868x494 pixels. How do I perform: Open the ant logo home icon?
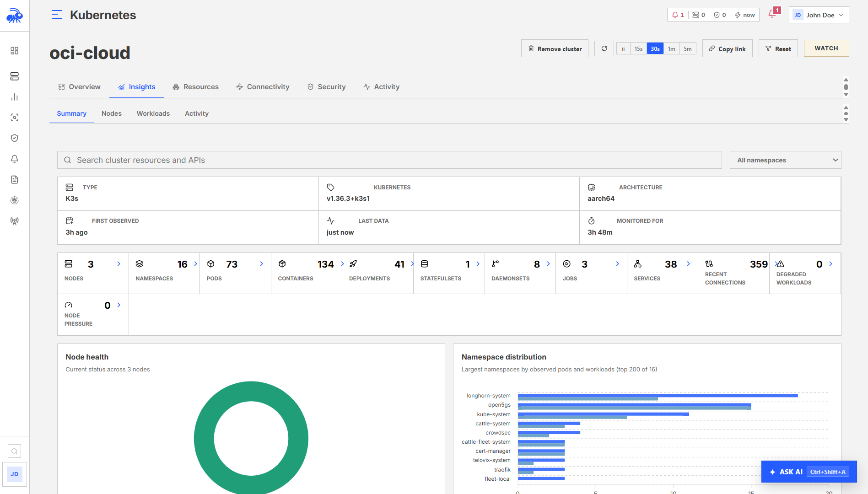tap(15, 16)
